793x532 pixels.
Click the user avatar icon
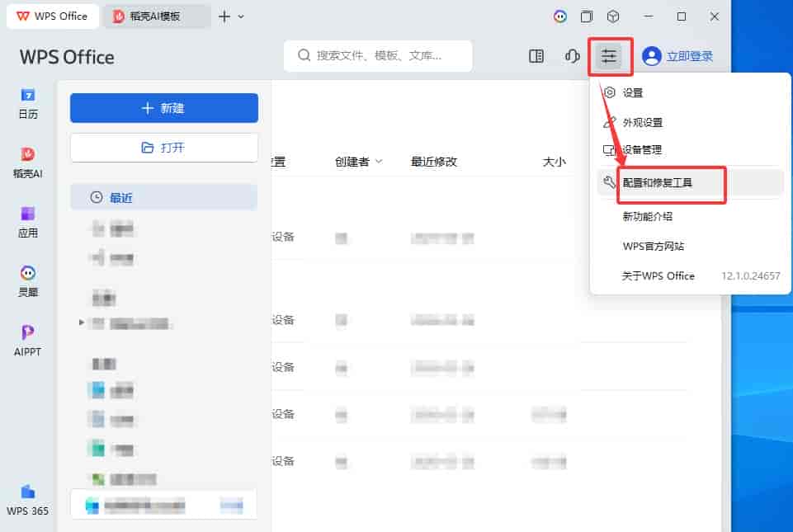(651, 56)
